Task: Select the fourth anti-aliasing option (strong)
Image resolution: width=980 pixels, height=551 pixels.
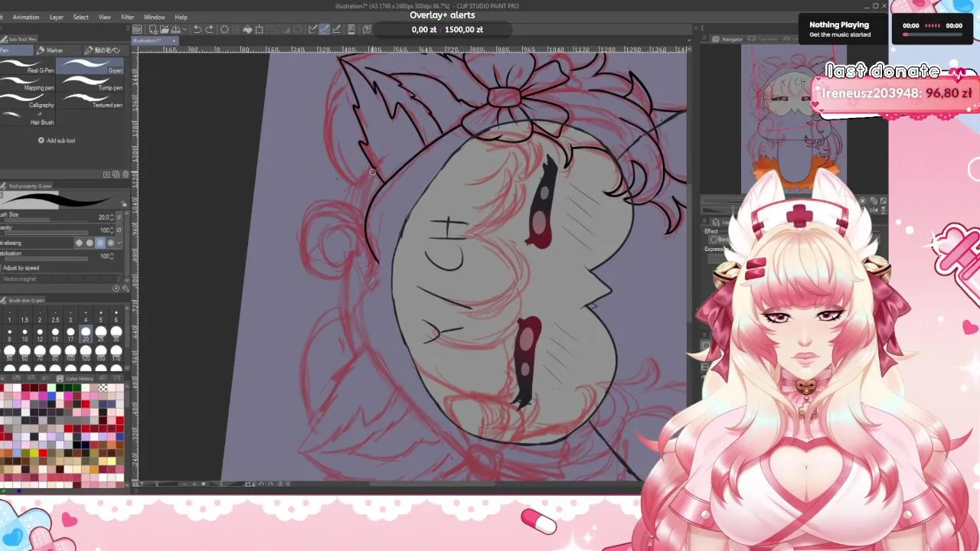Action: [x=111, y=243]
